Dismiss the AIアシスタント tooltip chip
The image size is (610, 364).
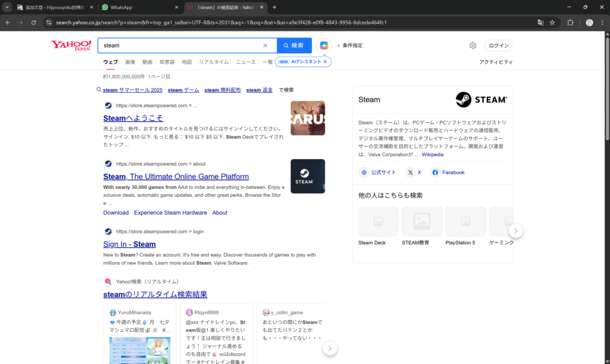[325, 61]
